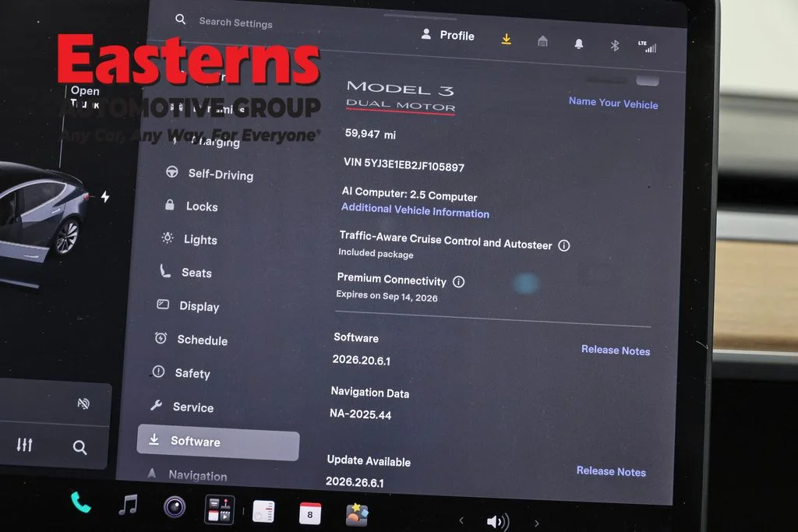
Task: Select the Software settings menu
Action: point(218,442)
